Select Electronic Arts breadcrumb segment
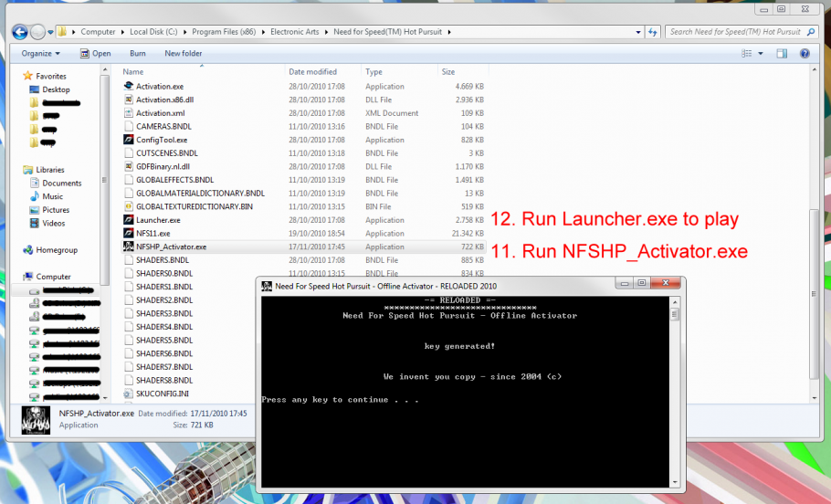Screen dimensions: 831x504 [295, 32]
